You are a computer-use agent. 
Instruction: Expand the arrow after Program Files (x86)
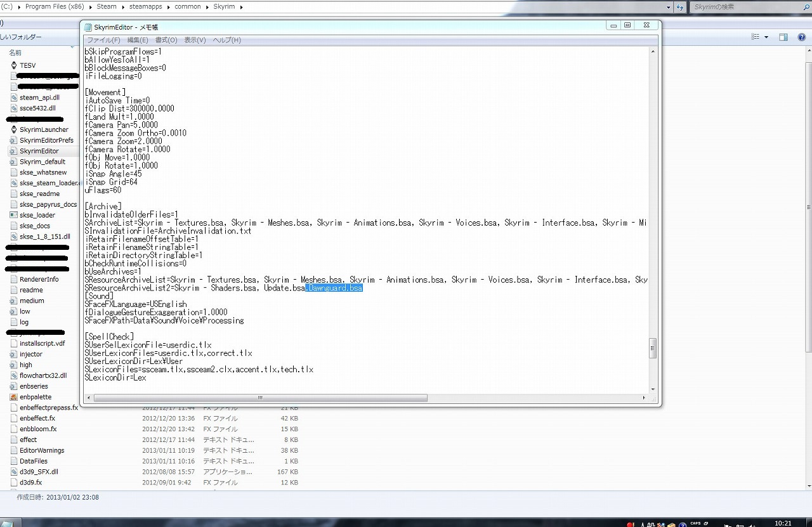91,7
